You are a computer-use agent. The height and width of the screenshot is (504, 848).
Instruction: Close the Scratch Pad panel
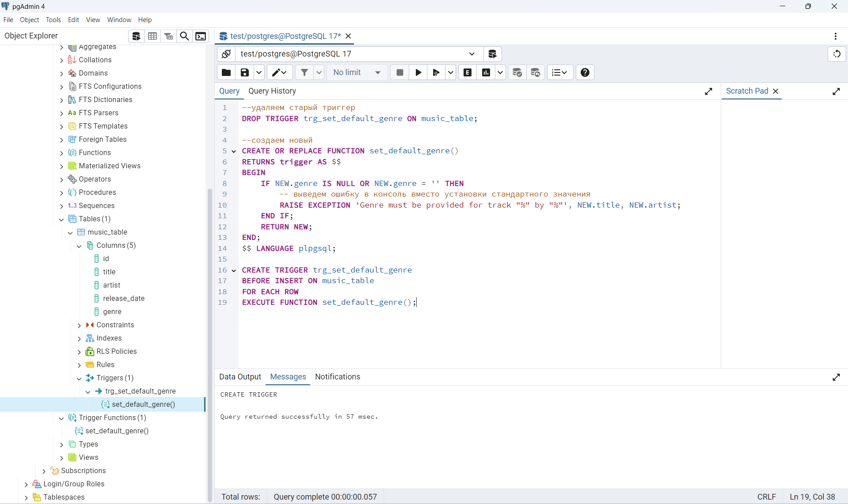pyautogui.click(x=776, y=91)
